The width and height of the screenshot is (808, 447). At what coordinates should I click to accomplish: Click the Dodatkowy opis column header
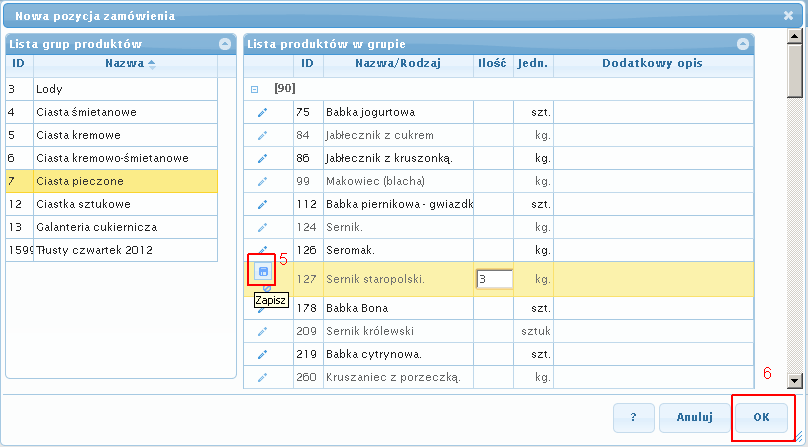click(653, 63)
